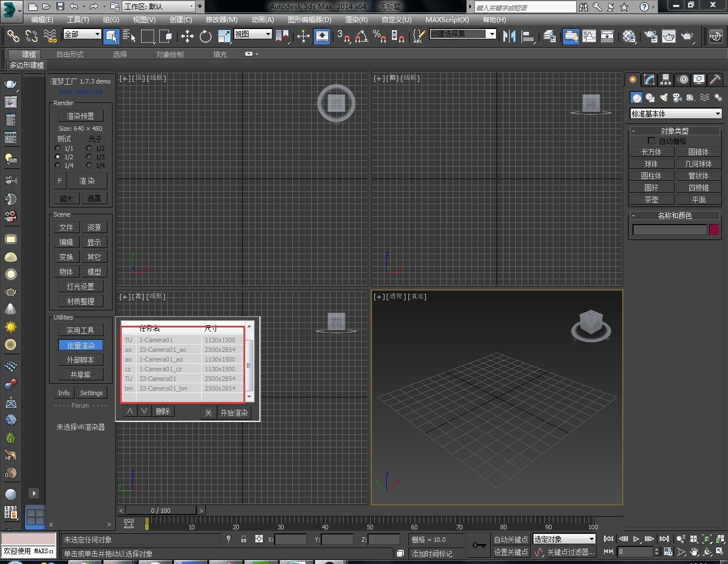Click the 开始渲染 button
728x564 pixels.
234,413
